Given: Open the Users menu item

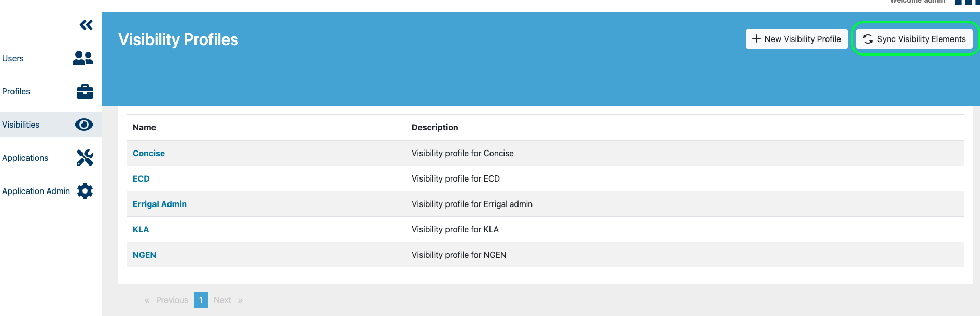Looking at the screenshot, I should [x=13, y=58].
